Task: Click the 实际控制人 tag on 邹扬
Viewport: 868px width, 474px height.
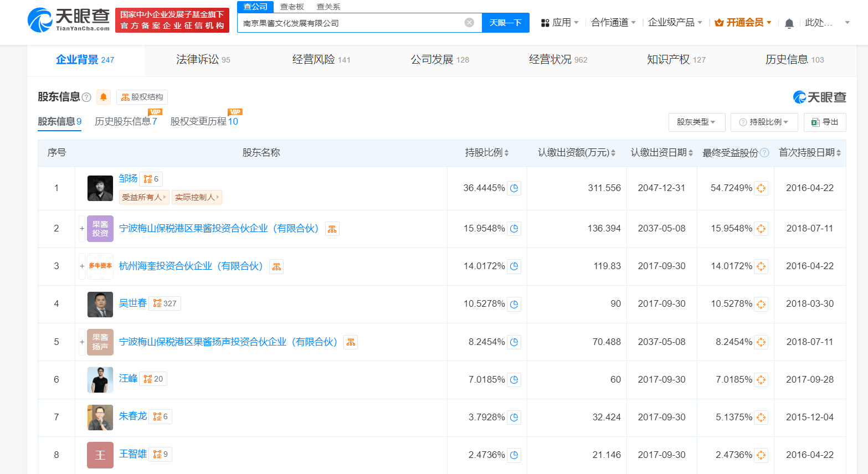Action: tap(197, 197)
